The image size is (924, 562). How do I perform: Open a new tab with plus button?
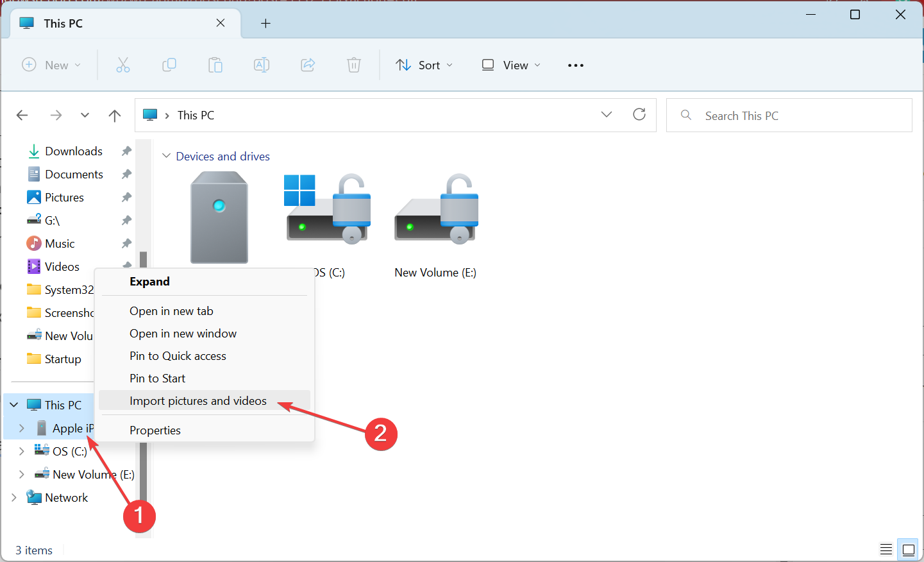click(265, 23)
